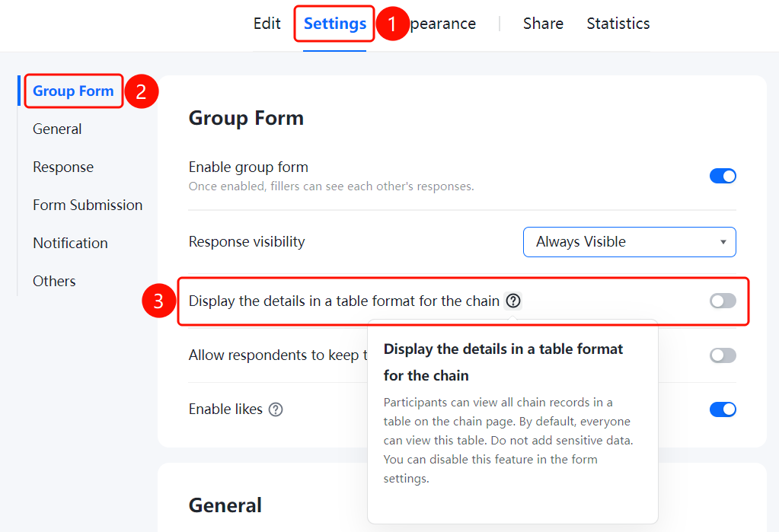Screen dimensions: 779x532
Task: Click the General section heading
Action: point(225,505)
